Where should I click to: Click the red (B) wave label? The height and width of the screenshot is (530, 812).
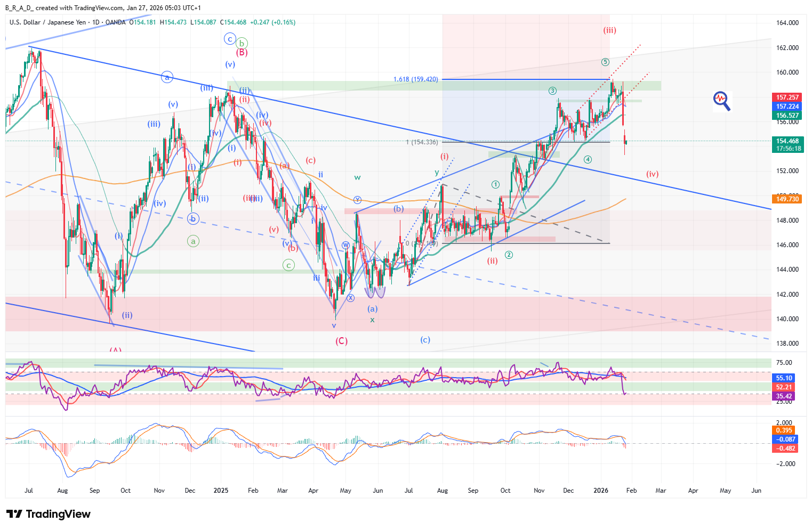point(242,53)
